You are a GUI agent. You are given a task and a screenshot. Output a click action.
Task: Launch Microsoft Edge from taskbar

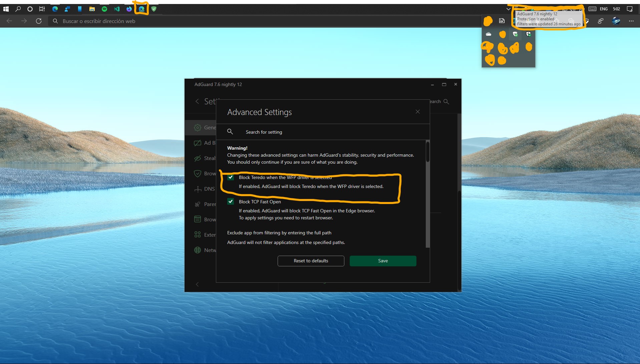tap(55, 9)
